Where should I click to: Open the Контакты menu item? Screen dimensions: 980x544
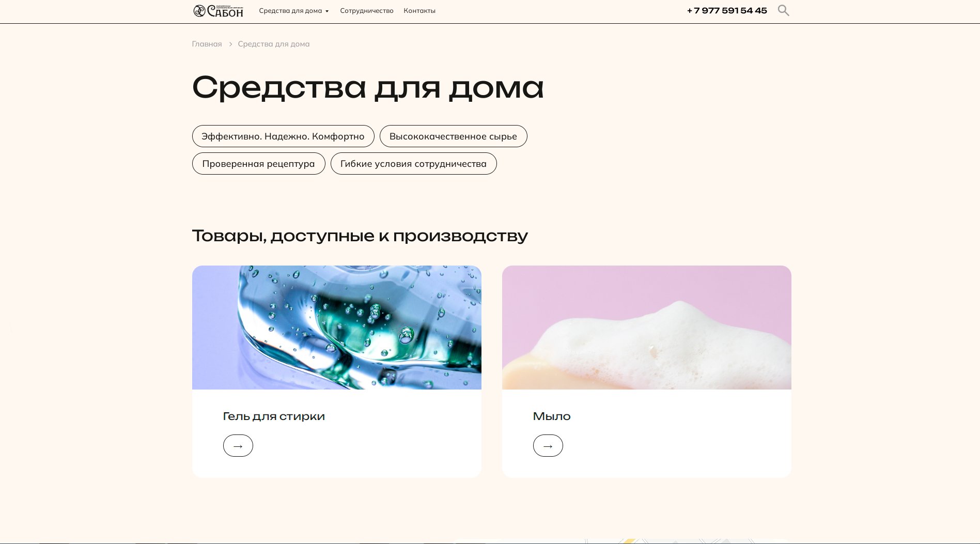(x=419, y=11)
